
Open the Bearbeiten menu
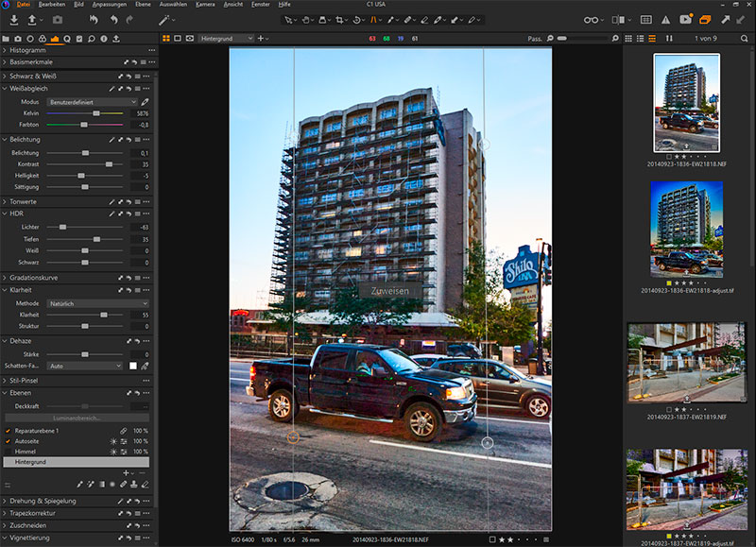[x=52, y=5]
